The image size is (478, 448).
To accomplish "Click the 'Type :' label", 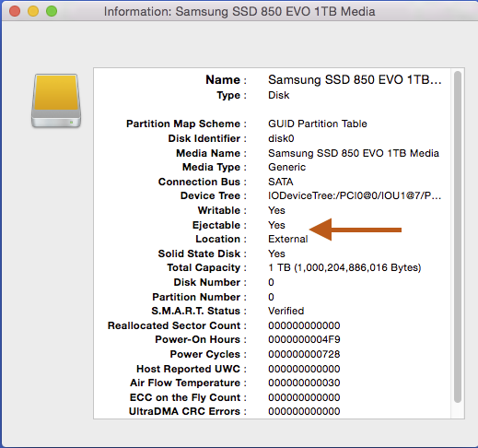I will click(x=231, y=95).
